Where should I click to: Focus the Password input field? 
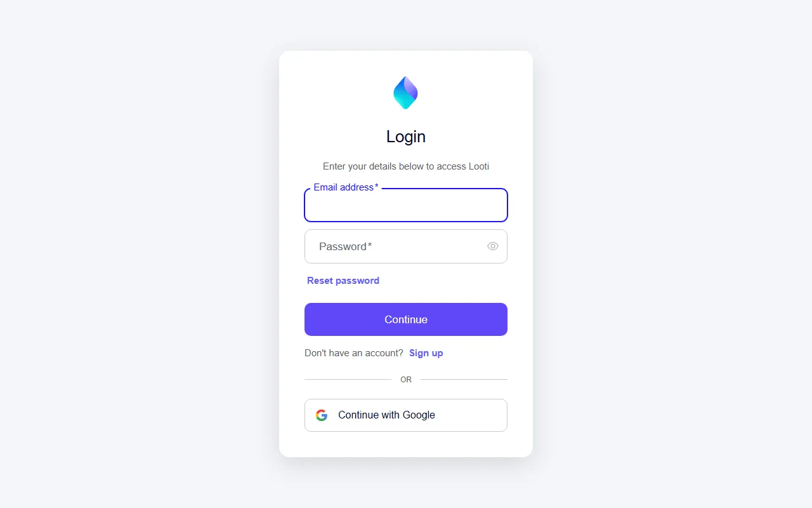(x=406, y=246)
